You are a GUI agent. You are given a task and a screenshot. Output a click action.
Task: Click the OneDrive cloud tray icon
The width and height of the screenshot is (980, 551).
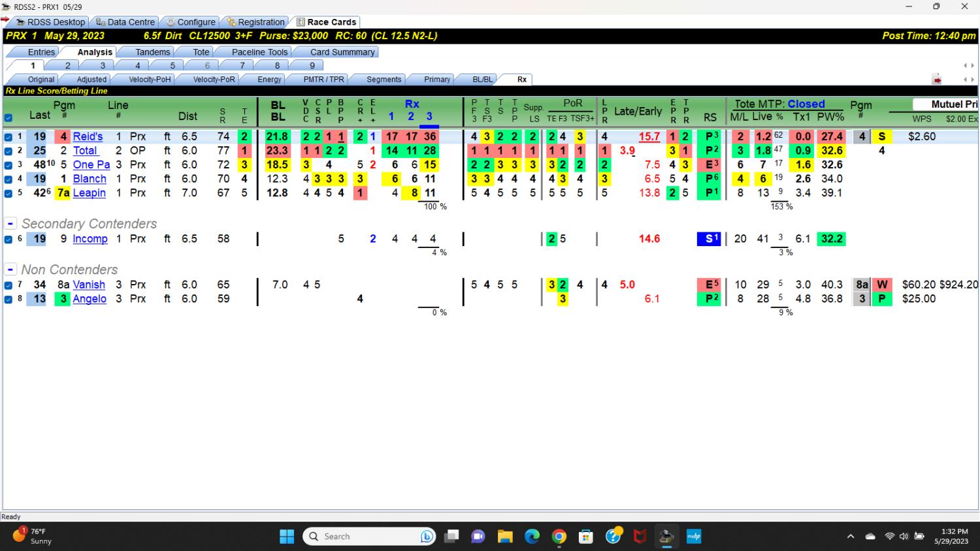pyautogui.click(x=870, y=537)
